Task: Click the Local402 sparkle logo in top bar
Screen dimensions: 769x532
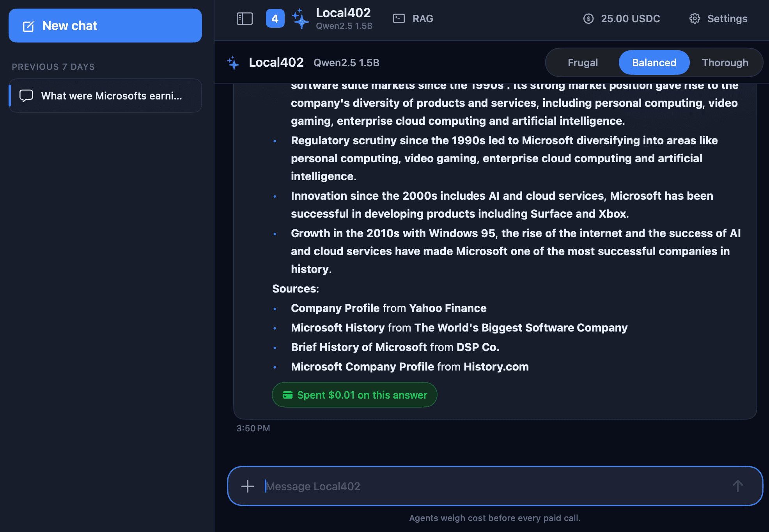Action: pos(300,19)
